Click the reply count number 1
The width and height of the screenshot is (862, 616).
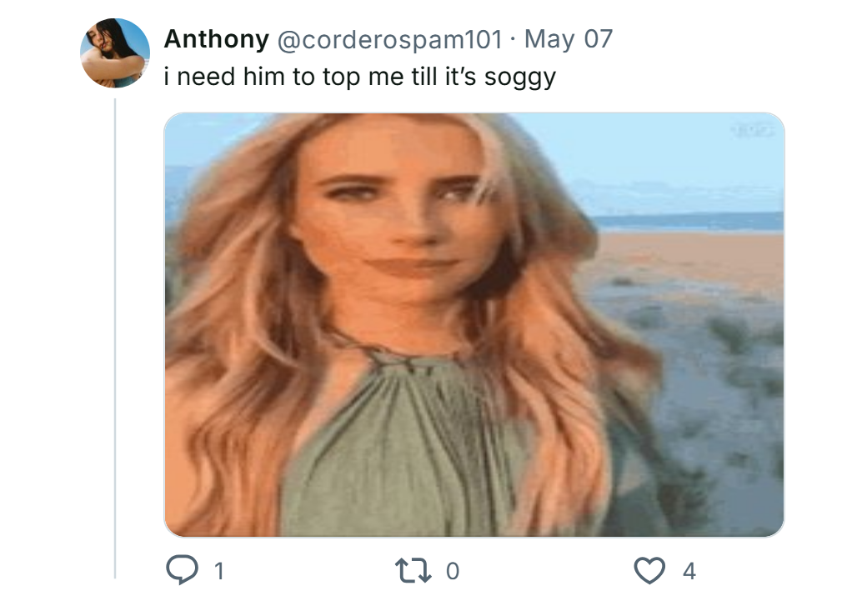click(x=218, y=572)
